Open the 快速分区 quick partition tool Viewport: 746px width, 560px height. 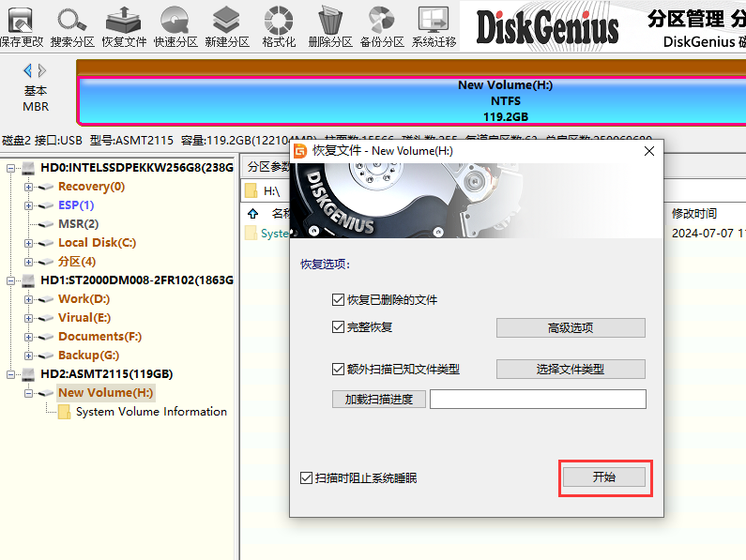pos(175,26)
